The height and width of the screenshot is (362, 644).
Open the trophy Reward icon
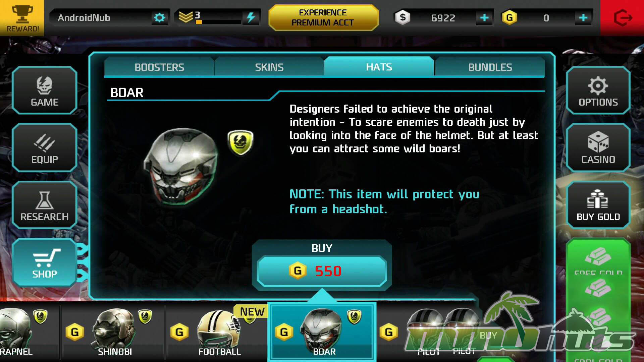click(22, 18)
